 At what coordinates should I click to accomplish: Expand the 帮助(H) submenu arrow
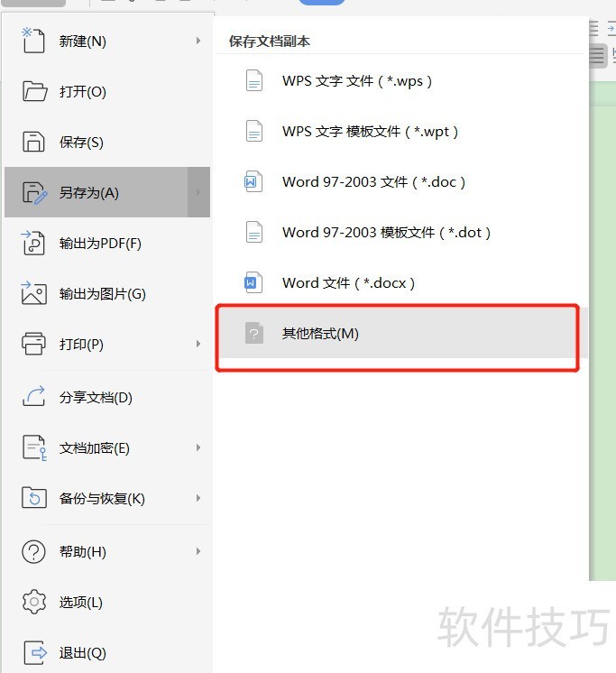198,551
